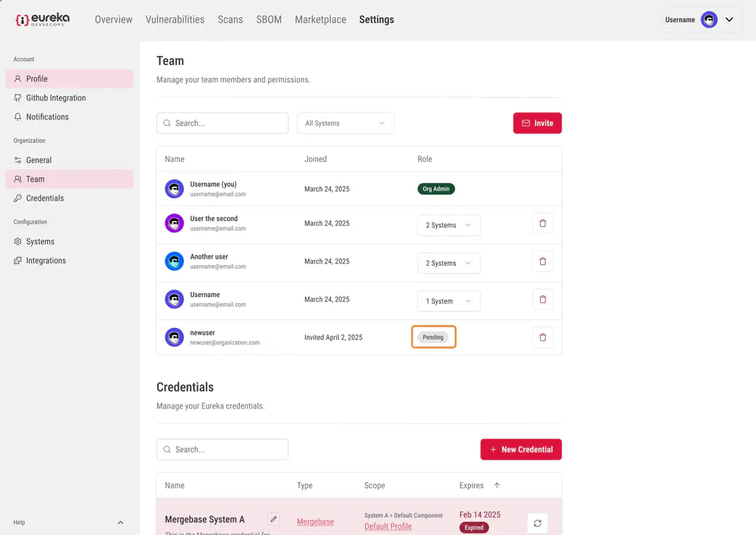This screenshot has width=756, height=535.
Task: Create a New Credential
Action: click(x=520, y=449)
